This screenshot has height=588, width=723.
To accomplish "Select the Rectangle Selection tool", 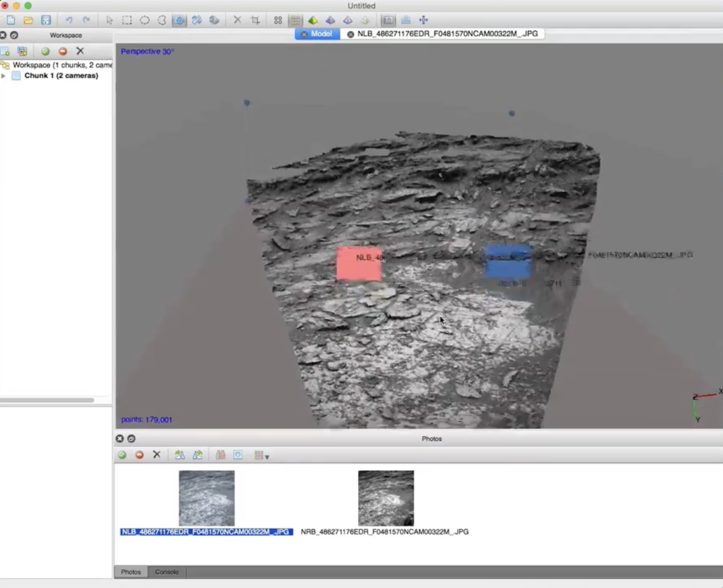I will click(127, 20).
